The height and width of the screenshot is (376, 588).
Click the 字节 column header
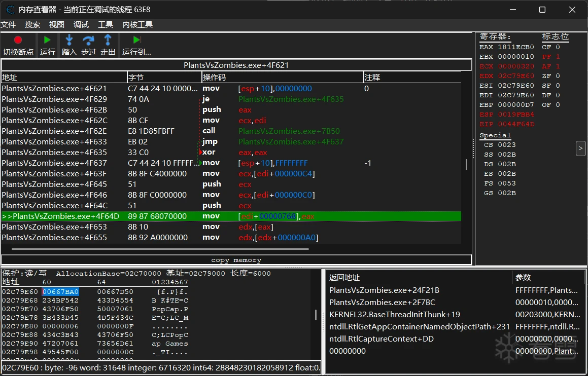coord(164,78)
